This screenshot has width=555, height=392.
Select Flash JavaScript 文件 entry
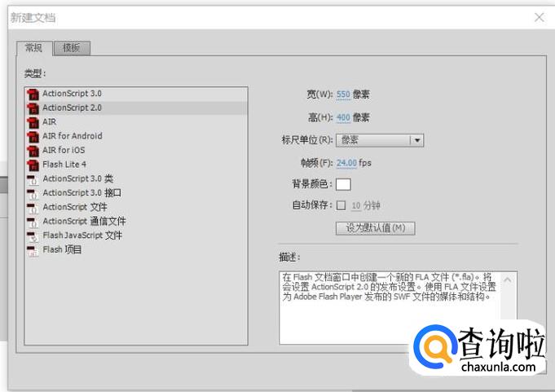tap(136, 236)
